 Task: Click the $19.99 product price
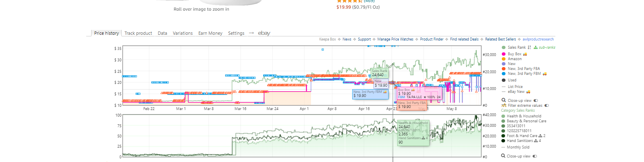(344, 7)
